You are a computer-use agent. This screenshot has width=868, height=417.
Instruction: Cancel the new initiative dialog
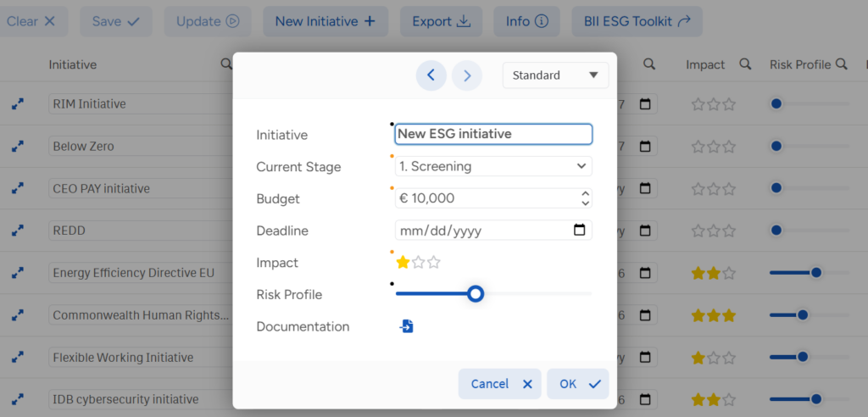[499, 384]
